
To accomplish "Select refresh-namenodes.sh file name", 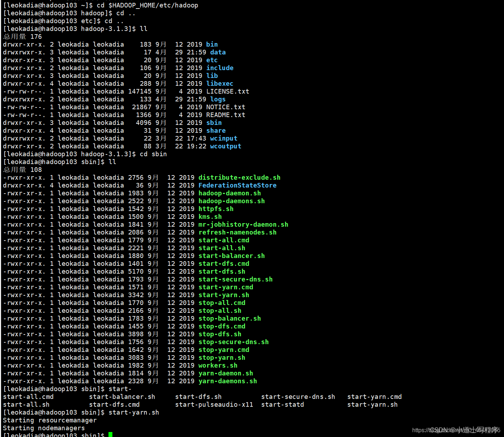I will [238, 232].
